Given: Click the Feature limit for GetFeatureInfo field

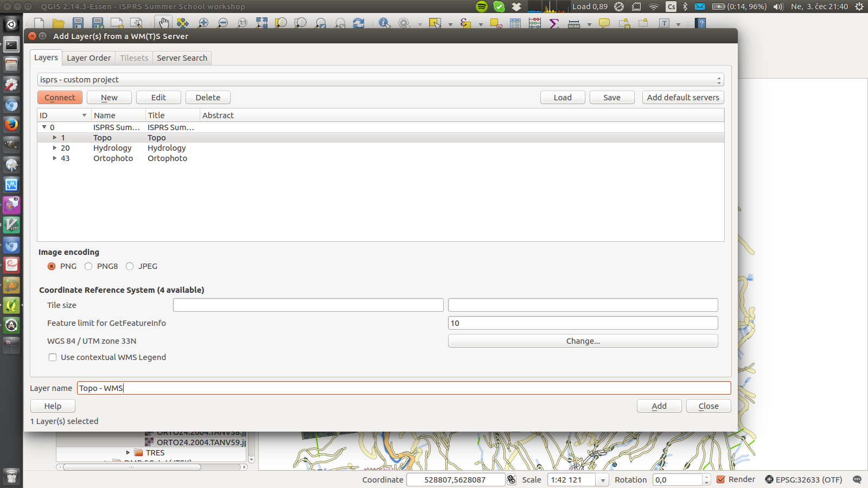Looking at the screenshot, I should (583, 323).
